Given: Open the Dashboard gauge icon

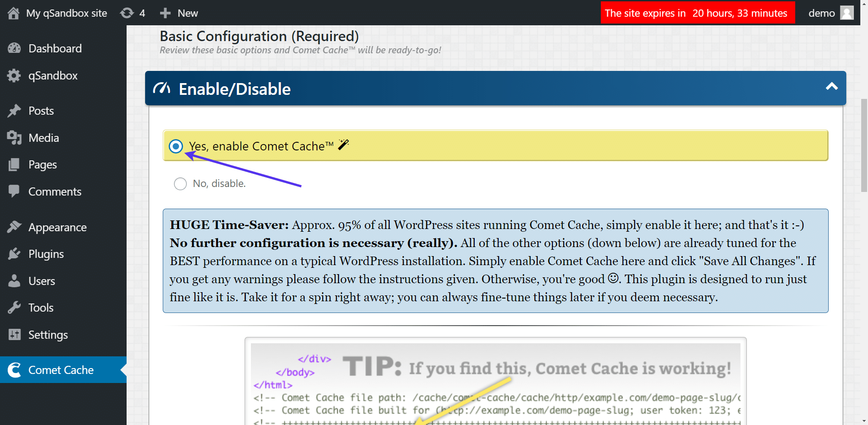Looking at the screenshot, I should pos(14,48).
